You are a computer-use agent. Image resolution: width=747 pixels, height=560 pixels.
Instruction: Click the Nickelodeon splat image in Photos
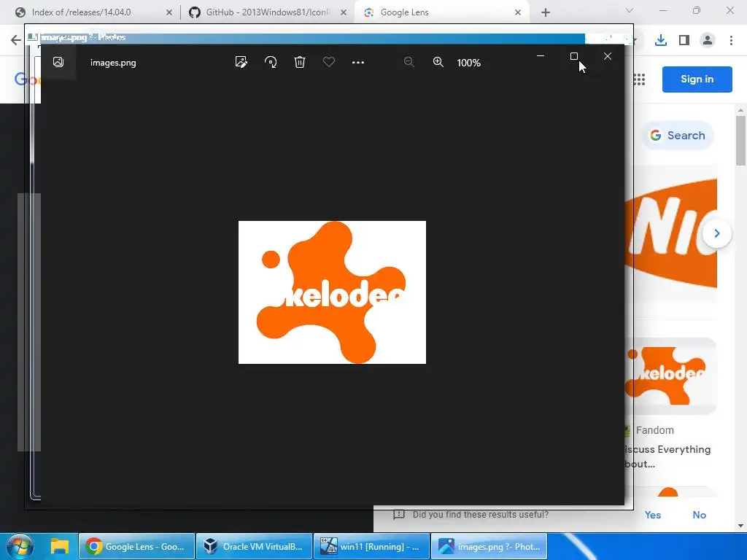332,292
